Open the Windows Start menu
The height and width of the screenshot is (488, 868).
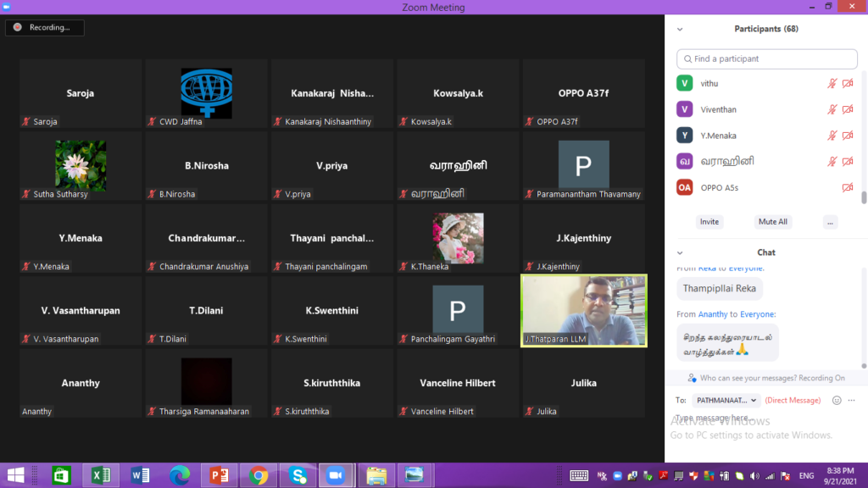point(15,475)
